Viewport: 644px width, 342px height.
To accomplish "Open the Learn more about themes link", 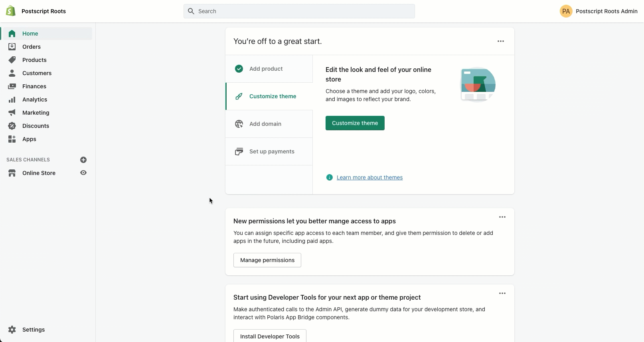I will coord(369,177).
